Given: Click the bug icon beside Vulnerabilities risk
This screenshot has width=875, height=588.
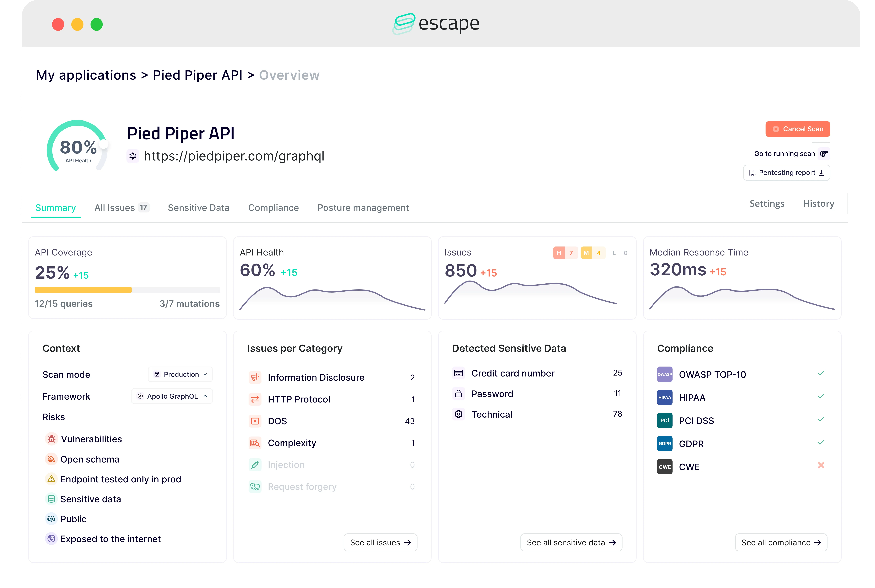Looking at the screenshot, I should [x=51, y=439].
